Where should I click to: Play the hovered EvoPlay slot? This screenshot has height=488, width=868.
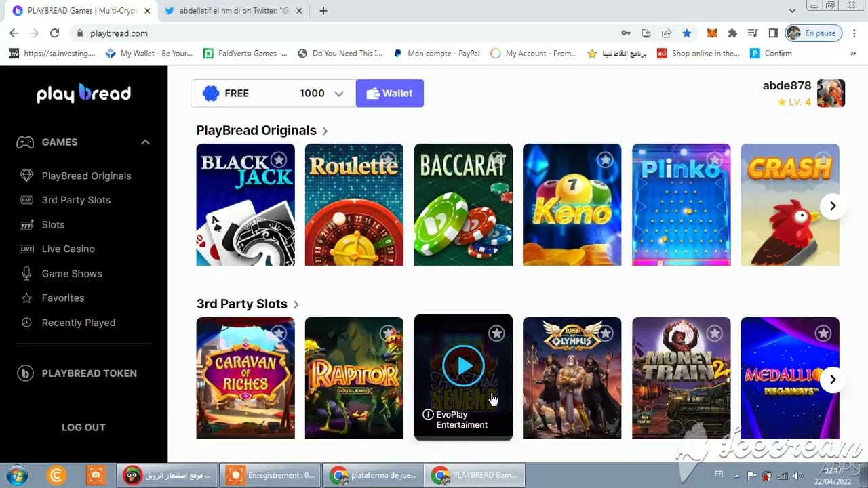point(463,366)
